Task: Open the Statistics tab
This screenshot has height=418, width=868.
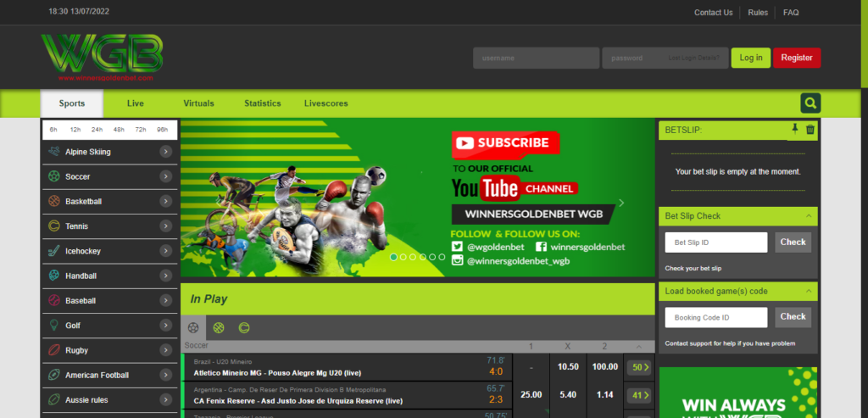Action: pyautogui.click(x=263, y=103)
